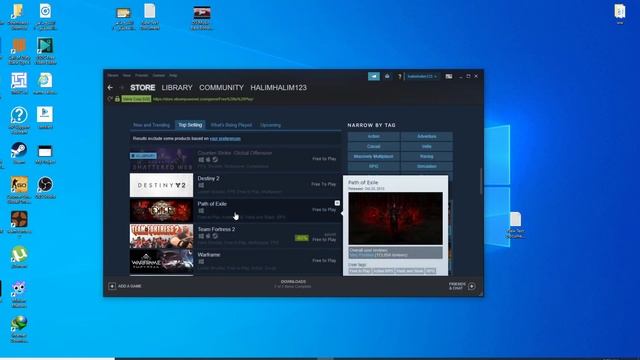The height and width of the screenshot is (360, 640).
Task: Click the Destiny 2 capsule thumbnail
Action: pos(161,185)
